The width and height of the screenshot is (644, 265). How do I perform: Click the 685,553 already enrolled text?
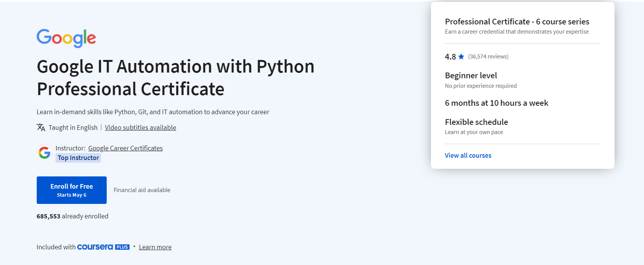point(72,216)
